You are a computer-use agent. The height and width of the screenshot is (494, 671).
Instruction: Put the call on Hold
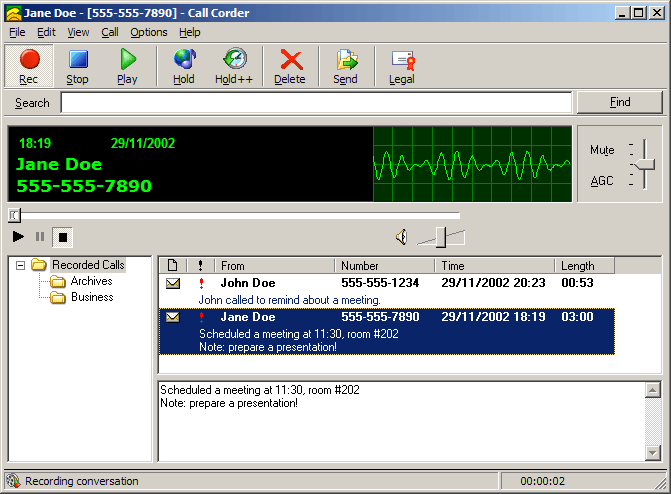coord(184,66)
